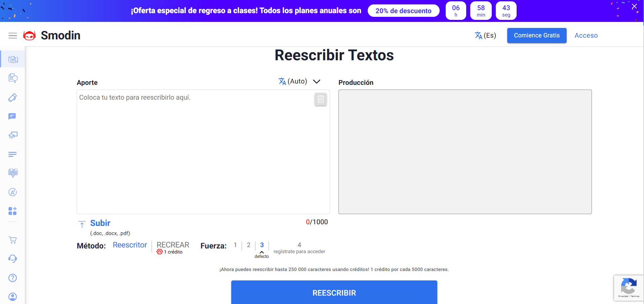Open the headset support sidebar icon

coord(13,259)
